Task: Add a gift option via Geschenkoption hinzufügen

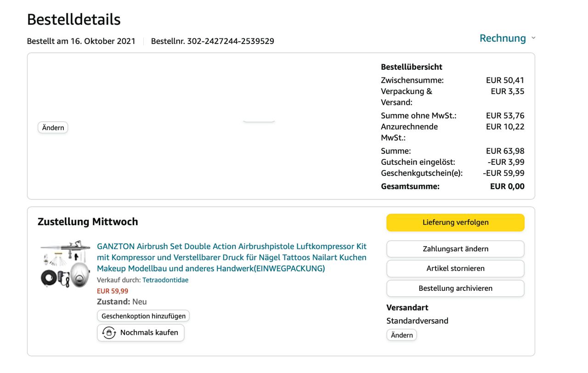Action: click(143, 316)
